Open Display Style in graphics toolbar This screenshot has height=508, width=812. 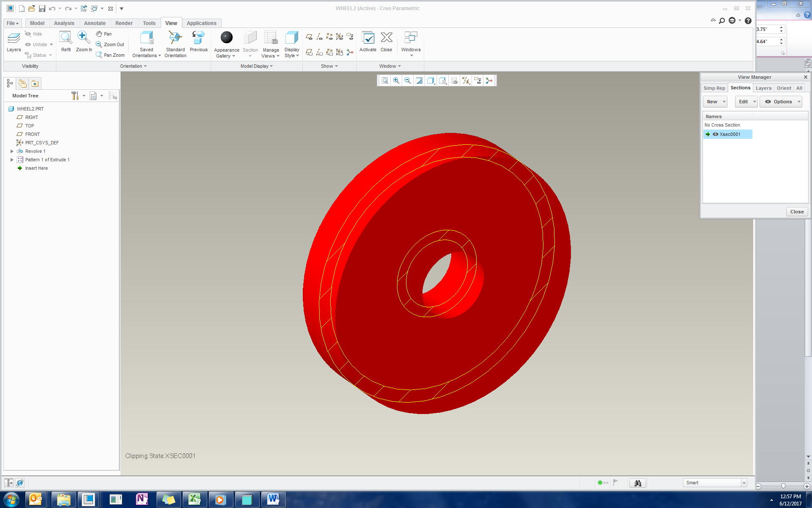click(x=431, y=80)
